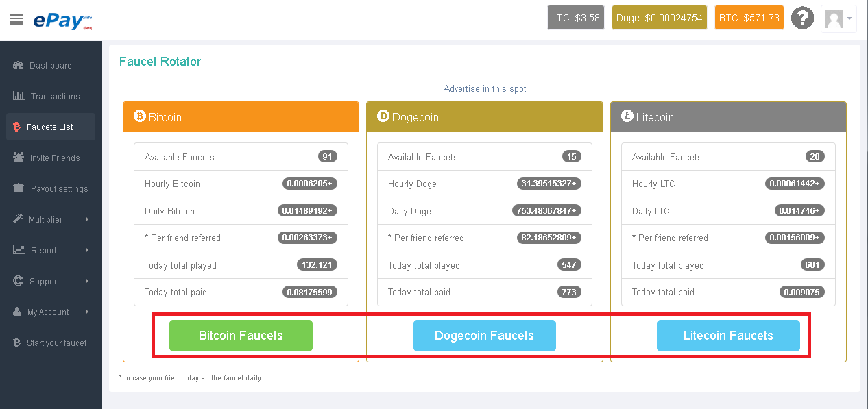Click the Faucet Rotator heading
868x409 pixels.
[160, 62]
